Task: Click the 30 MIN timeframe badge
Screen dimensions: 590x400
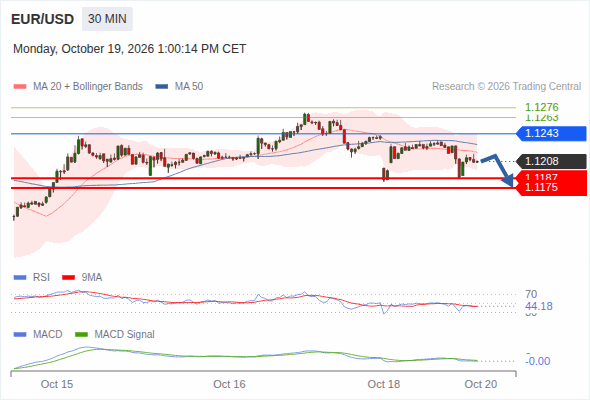Action: 107,19
